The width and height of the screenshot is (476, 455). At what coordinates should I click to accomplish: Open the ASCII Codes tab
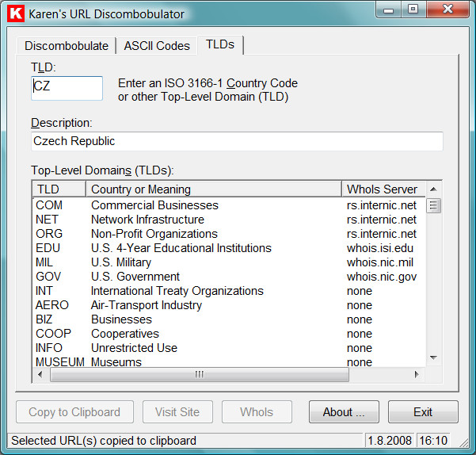click(x=157, y=46)
